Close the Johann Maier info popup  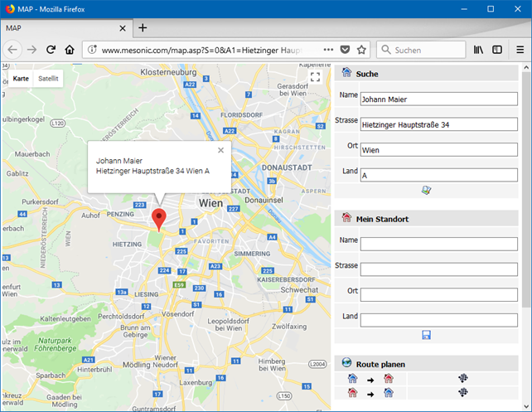point(220,151)
